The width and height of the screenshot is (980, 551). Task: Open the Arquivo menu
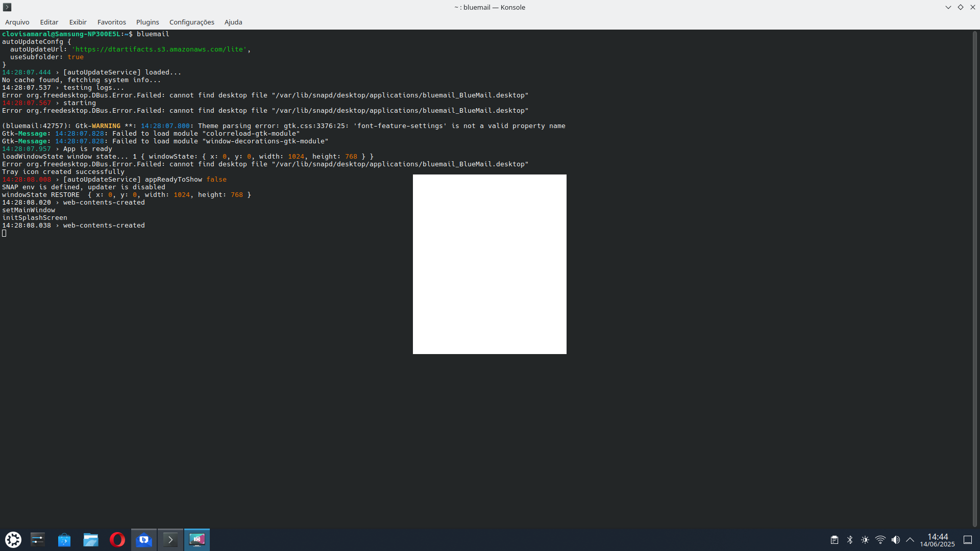coord(17,22)
